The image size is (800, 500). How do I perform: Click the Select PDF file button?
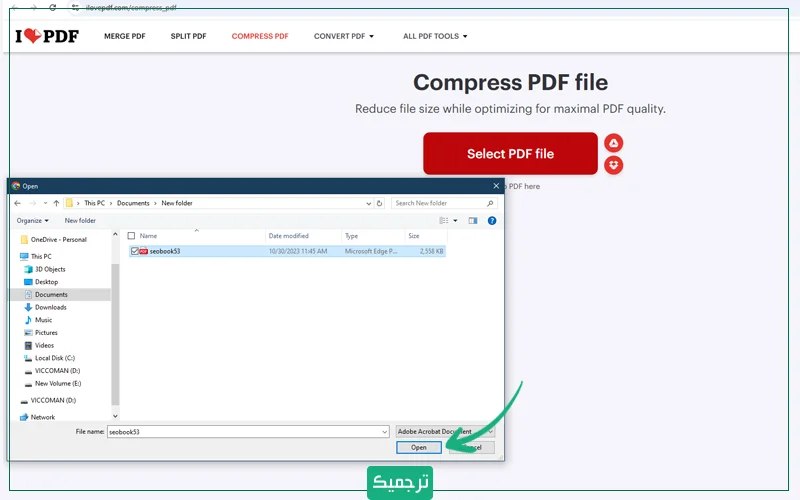point(510,154)
